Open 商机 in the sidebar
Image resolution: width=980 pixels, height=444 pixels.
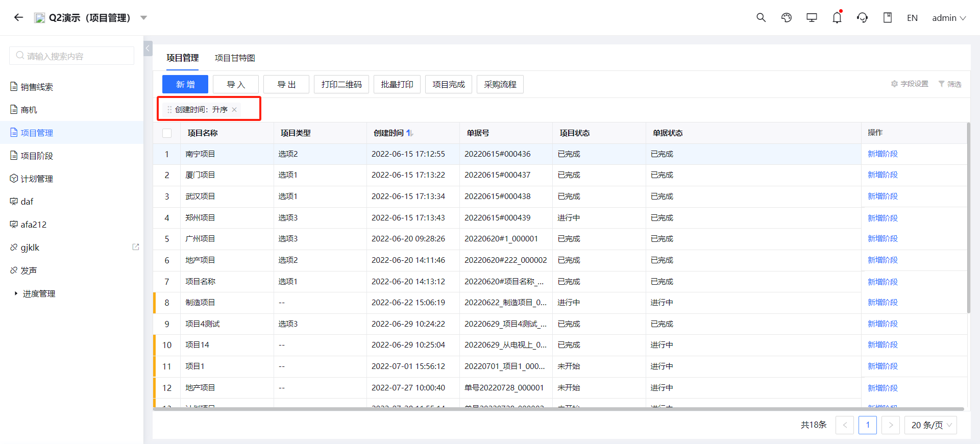[x=29, y=110]
